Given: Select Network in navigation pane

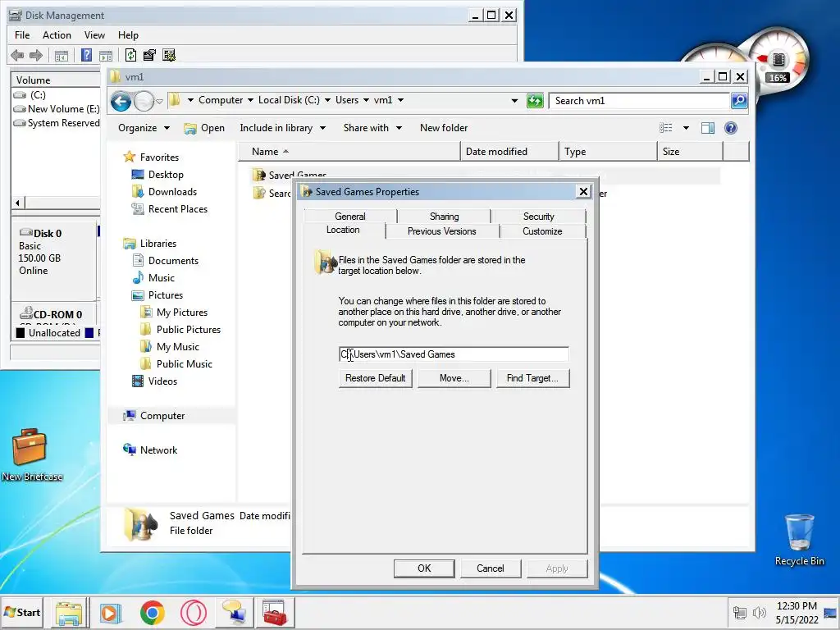Looking at the screenshot, I should click(158, 450).
